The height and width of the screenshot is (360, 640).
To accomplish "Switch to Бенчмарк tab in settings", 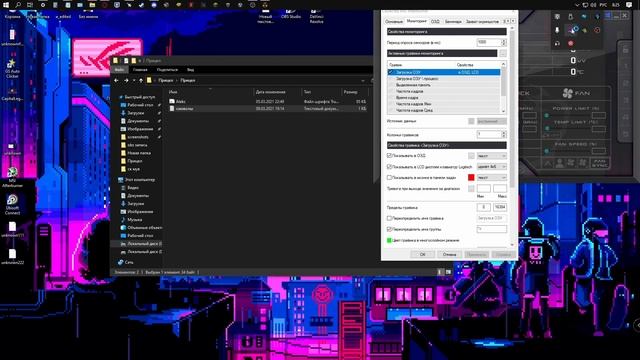I will point(453,21).
